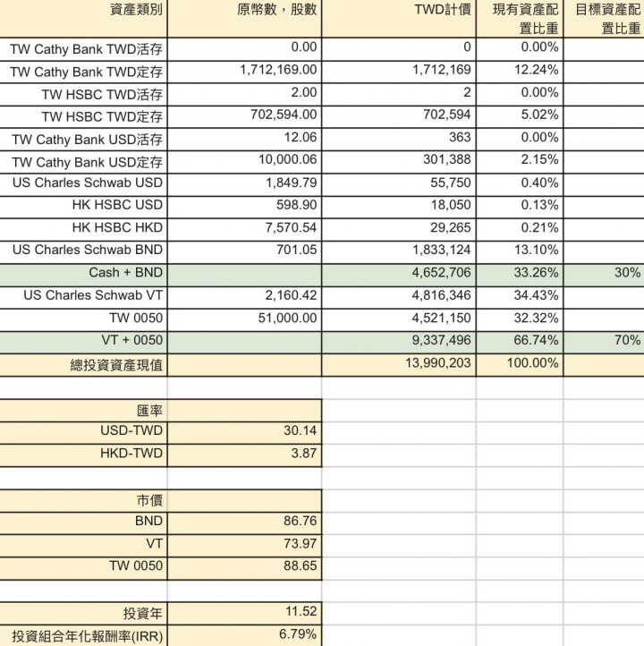Viewport: 644px width, 646px height.
Task: Select the VT price 73.97 cell
Action: 244,546
